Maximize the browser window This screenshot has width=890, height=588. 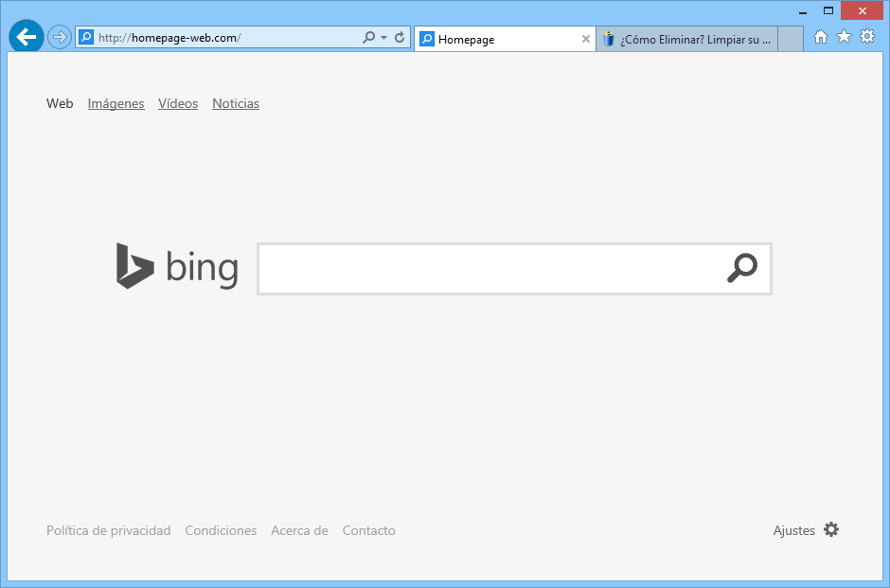[x=828, y=10]
